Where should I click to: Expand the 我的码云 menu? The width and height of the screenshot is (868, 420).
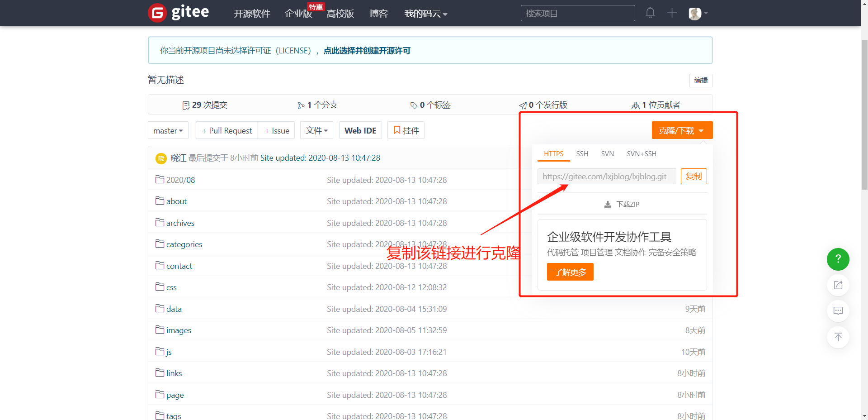click(425, 14)
